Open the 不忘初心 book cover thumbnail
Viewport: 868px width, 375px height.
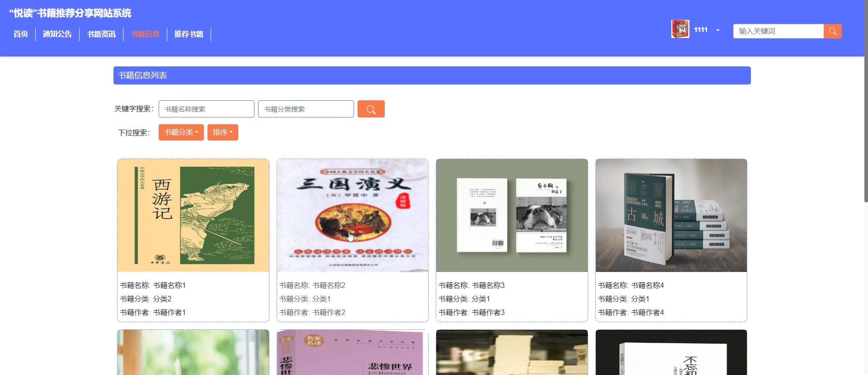671,352
